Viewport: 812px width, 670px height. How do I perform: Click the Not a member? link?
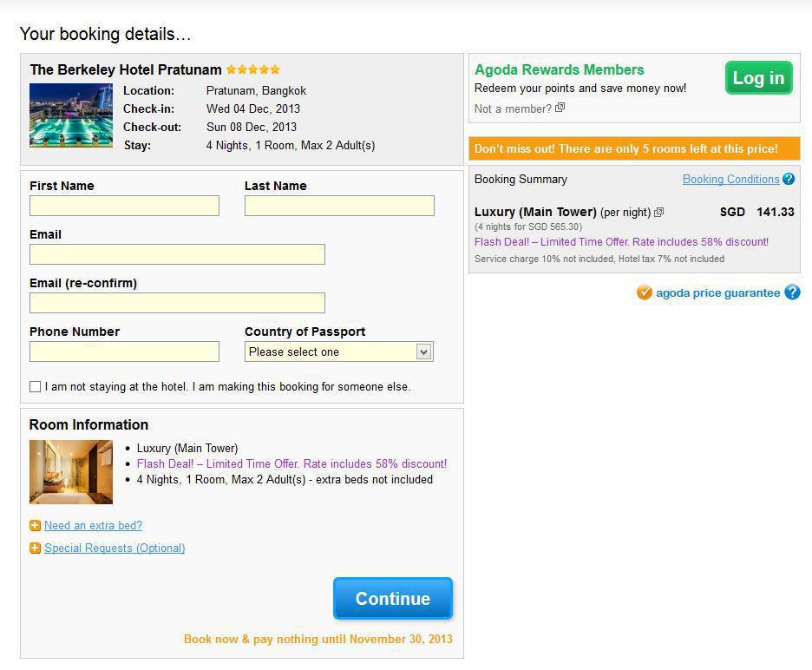[514, 108]
